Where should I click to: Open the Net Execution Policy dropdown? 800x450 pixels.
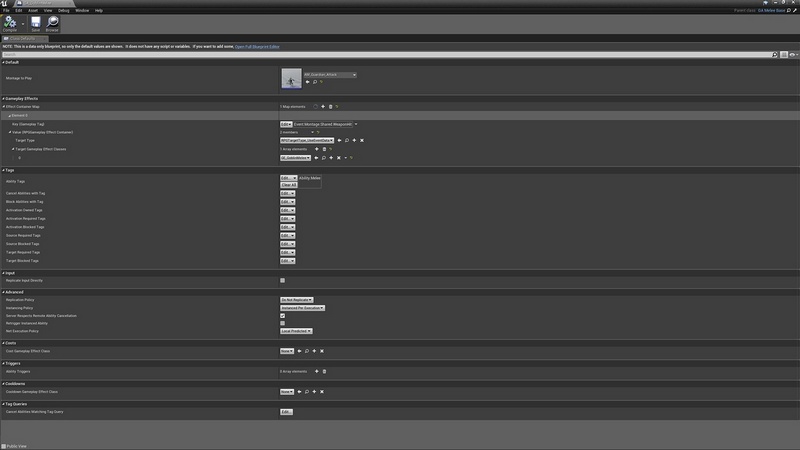pos(298,332)
